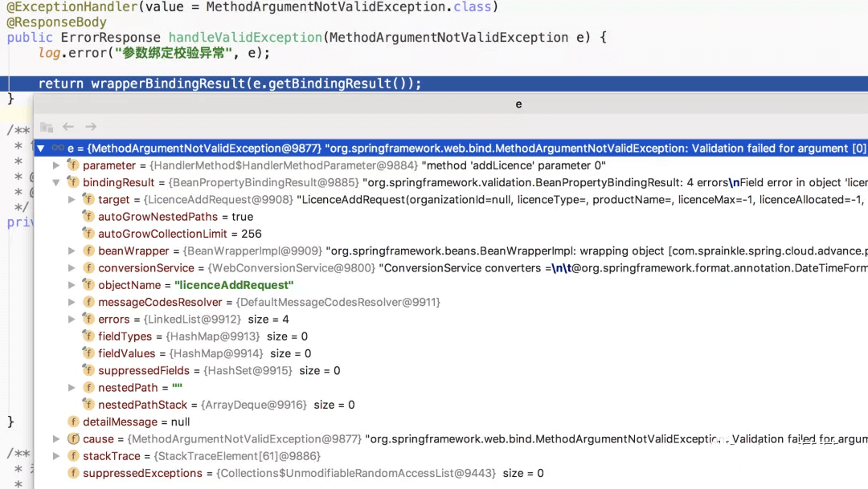This screenshot has height=489, width=868.
Task: Click the field icon beside 'messageCodesResolver'
Action: (x=88, y=302)
